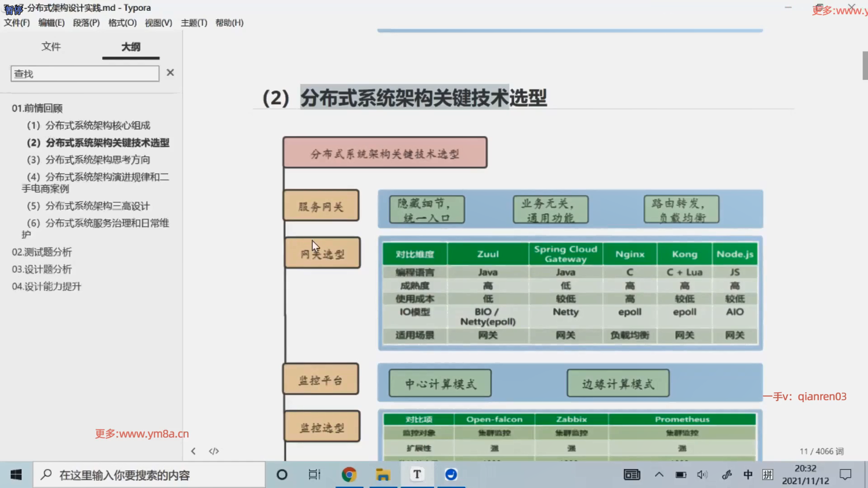Open File Explorer taskbar icon
Screen dimensions: 868x488
tap(383, 474)
